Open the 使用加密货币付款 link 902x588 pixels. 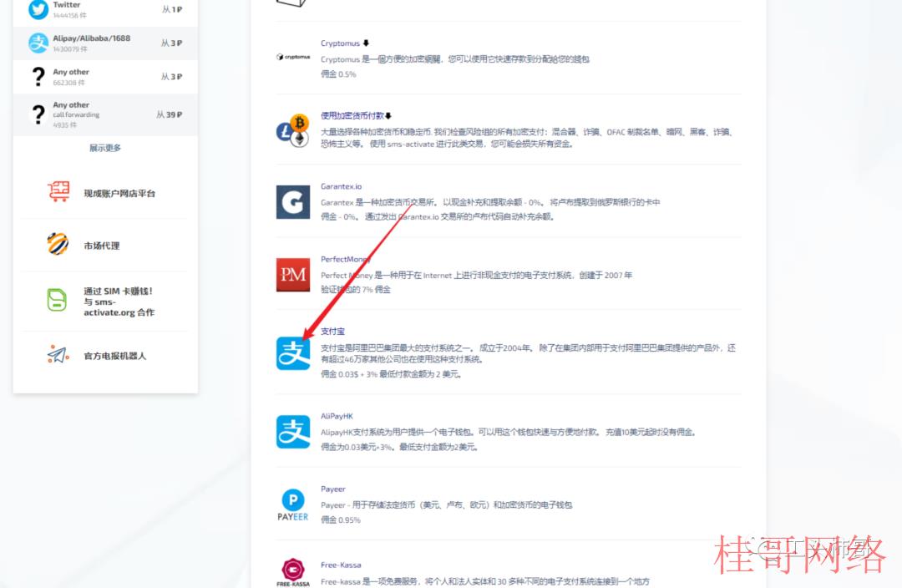(352, 115)
